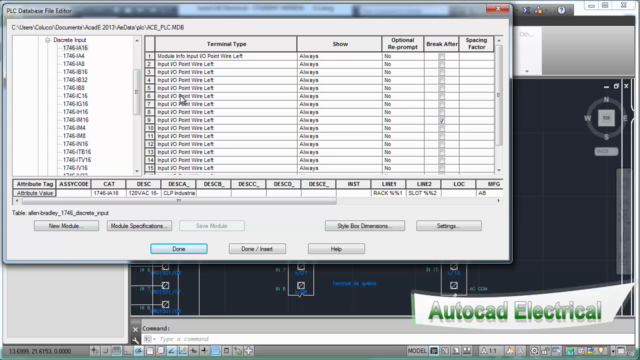Check Break After box for row 2
Viewport: 640px width, 360px height.
442,64
